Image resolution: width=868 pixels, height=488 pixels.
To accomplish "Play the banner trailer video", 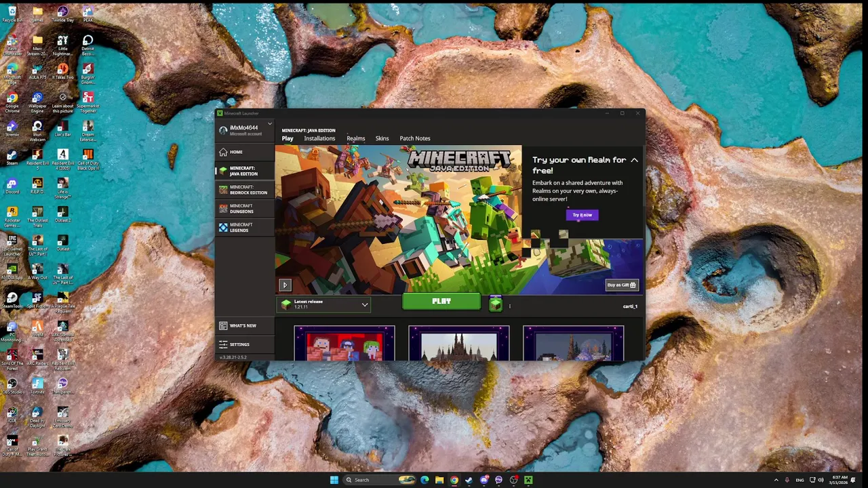I will (x=285, y=285).
